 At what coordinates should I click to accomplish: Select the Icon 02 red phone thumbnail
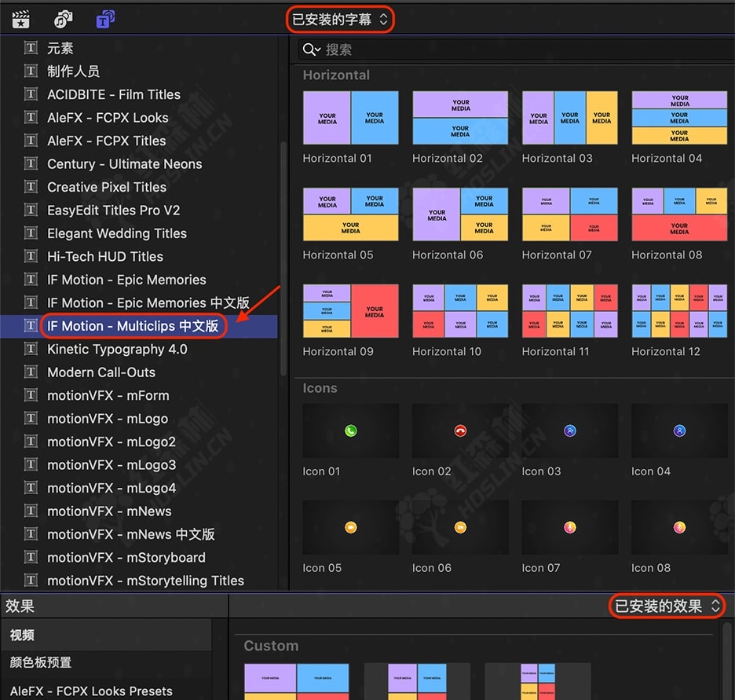[459, 431]
